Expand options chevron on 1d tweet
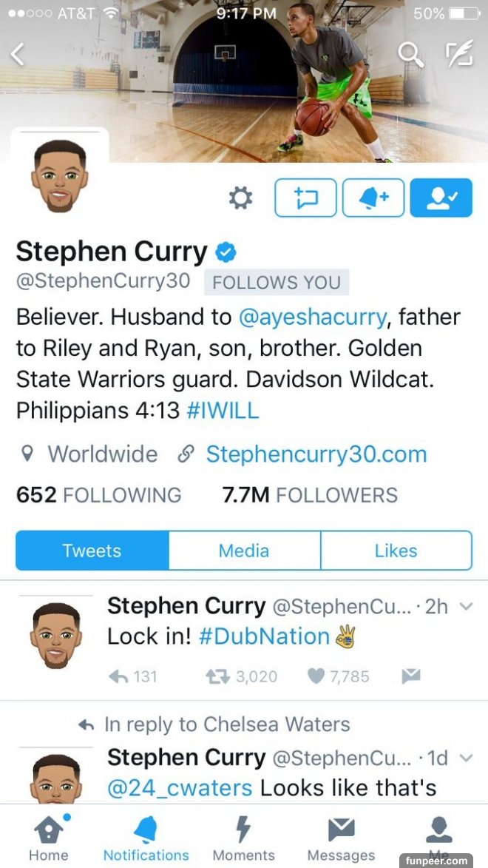Image resolution: width=488 pixels, height=868 pixels. click(467, 758)
